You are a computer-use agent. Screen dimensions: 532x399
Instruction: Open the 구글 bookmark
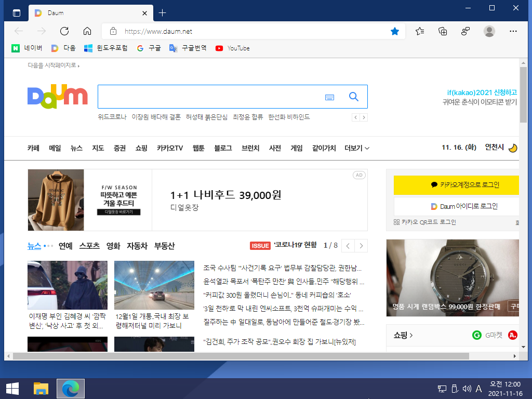tap(149, 48)
